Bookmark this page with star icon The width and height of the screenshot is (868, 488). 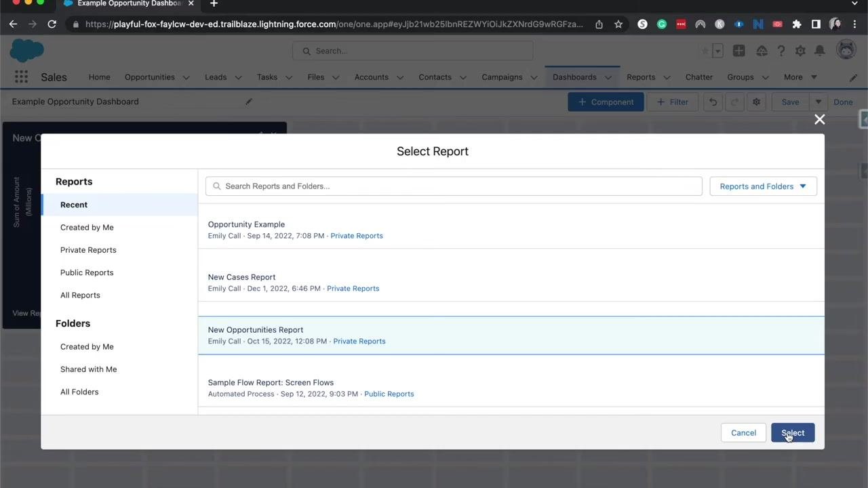tap(618, 24)
